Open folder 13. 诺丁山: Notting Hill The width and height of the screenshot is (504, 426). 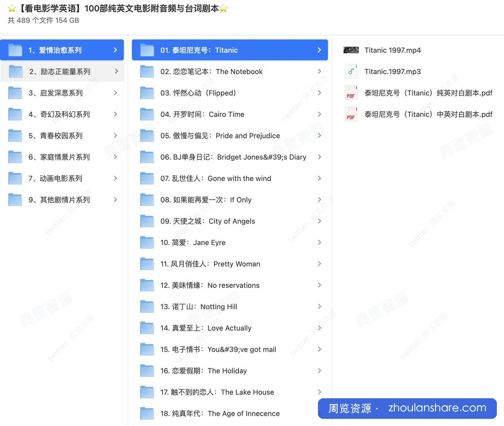pyautogui.click(x=230, y=307)
